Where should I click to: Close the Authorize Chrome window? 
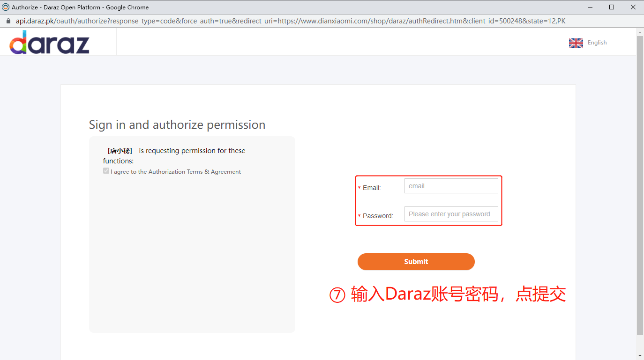tap(633, 7)
